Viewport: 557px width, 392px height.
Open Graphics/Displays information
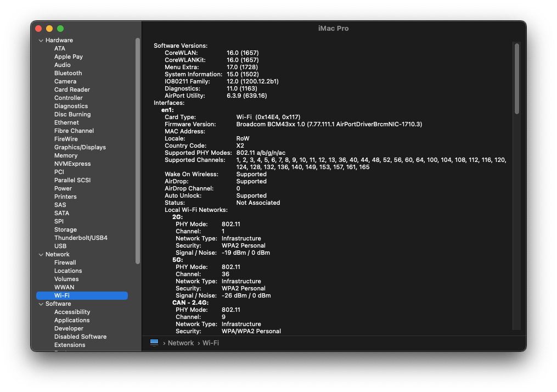pos(80,147)
